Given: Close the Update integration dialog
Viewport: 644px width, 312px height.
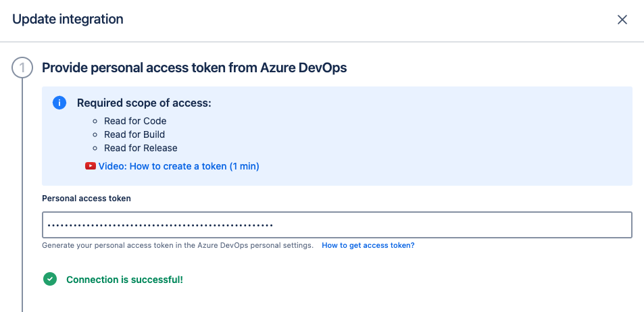Looking at the screenshot, I should (x=622, y=20).
